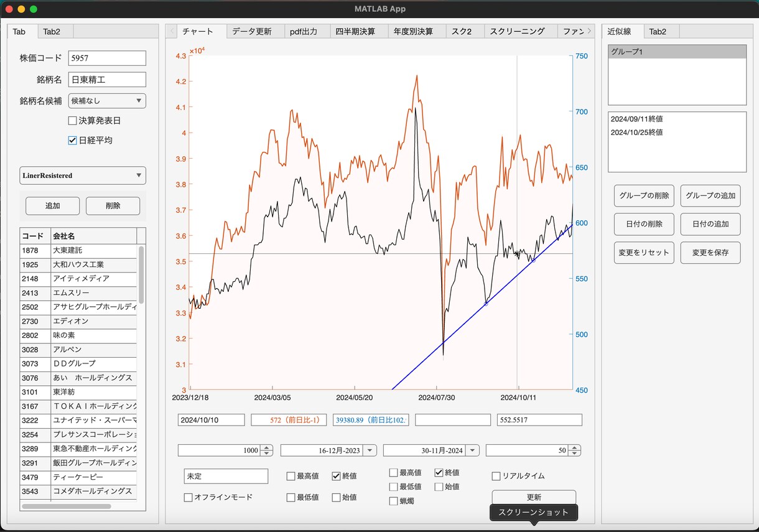Click the company list vertical scrollbar
The height and width of the screenshot is (532, 759).
click(x=141, y=274)
